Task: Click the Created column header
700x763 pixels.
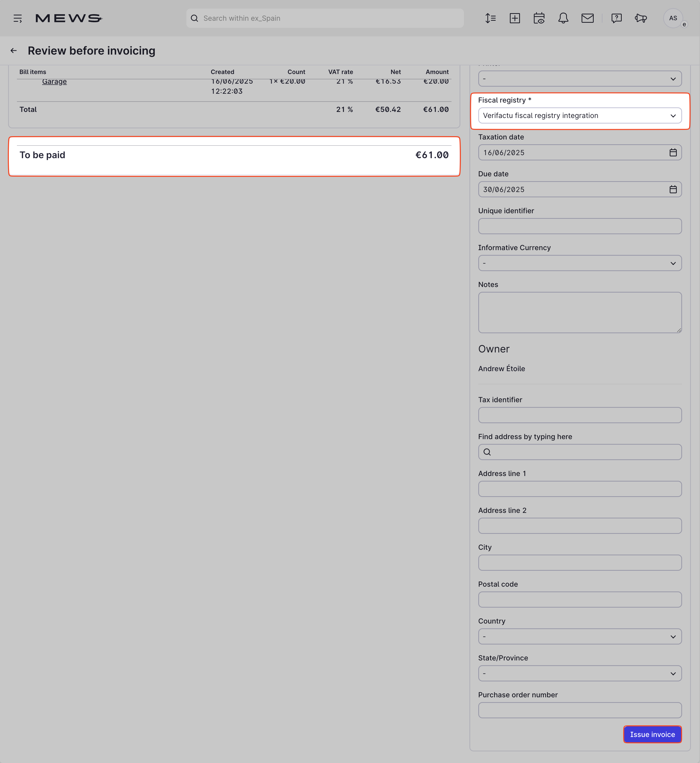Action: pos(222,72)
